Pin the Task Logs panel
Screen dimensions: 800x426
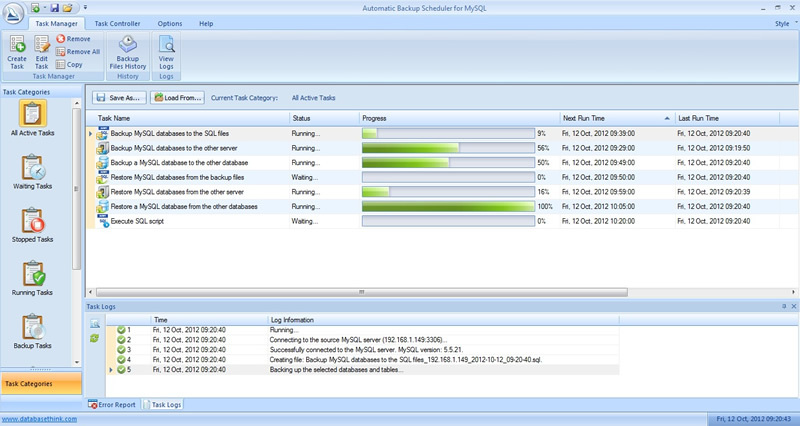pos(784,306)
